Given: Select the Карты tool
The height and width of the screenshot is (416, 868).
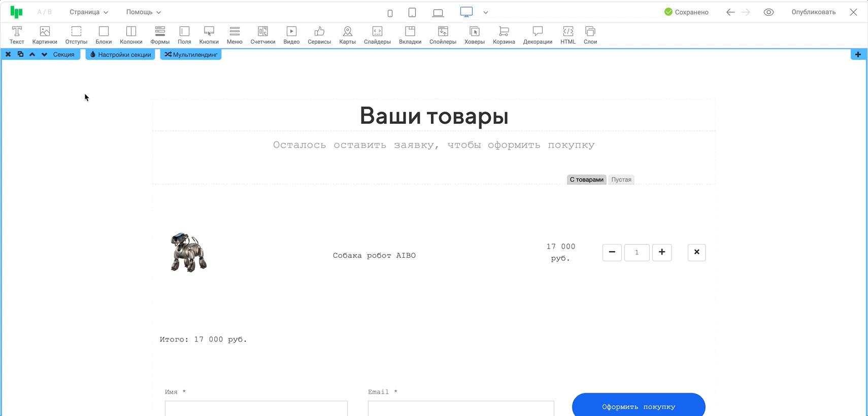Looking at the screenshot, I should [347, 35].
